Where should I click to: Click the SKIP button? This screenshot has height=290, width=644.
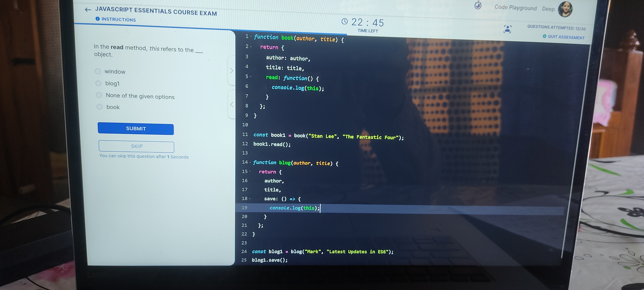pos(136,146)
